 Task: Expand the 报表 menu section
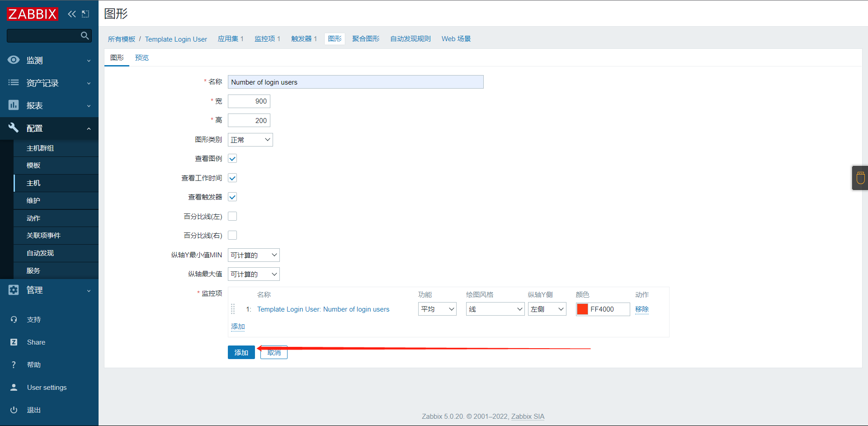(x=49, y=105)
